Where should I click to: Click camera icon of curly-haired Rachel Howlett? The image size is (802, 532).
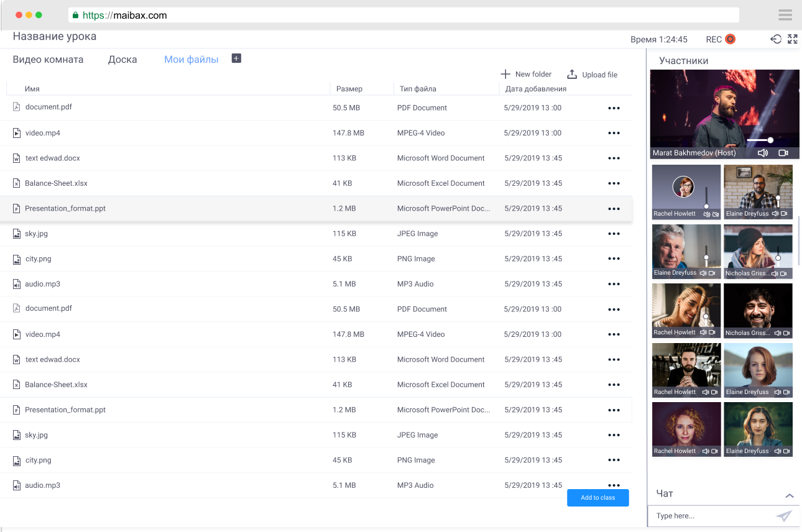click(x=715, y=451)
